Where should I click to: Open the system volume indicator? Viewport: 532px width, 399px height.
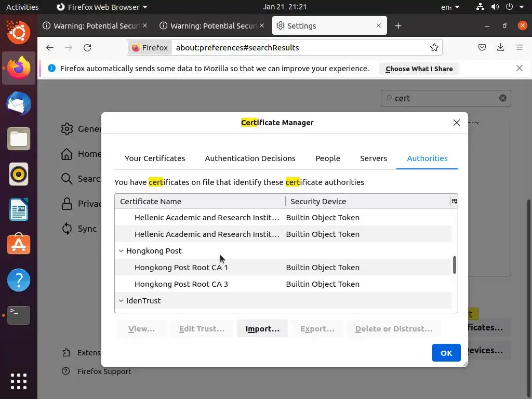click(495, 7)
